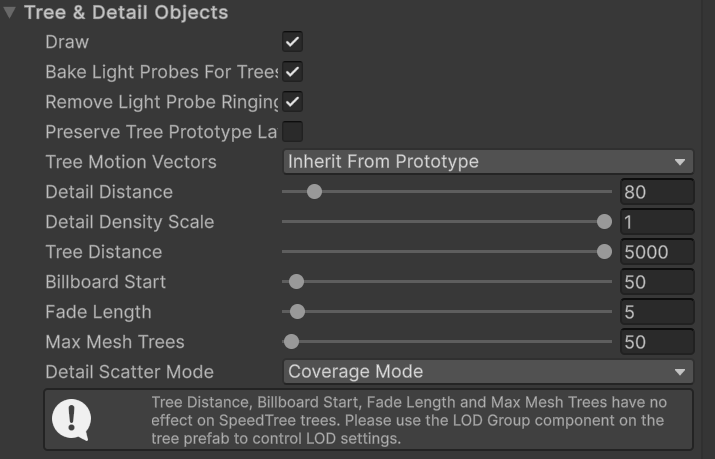Uncheck the Draw checkbox
The width and height of the screenshot is (715, 459).
tap(292, 42)
